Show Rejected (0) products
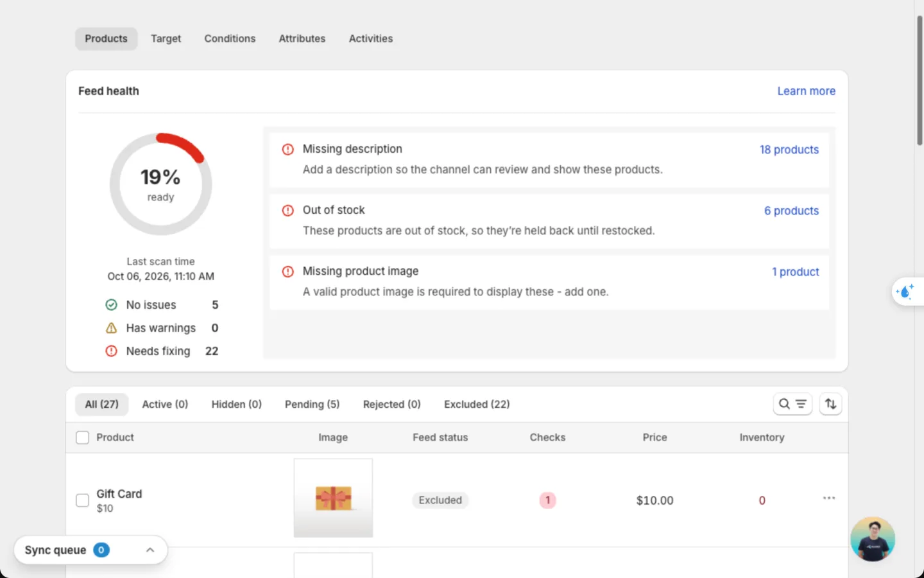The height and width of the screenshot is (578, 924). pos(392,405)
